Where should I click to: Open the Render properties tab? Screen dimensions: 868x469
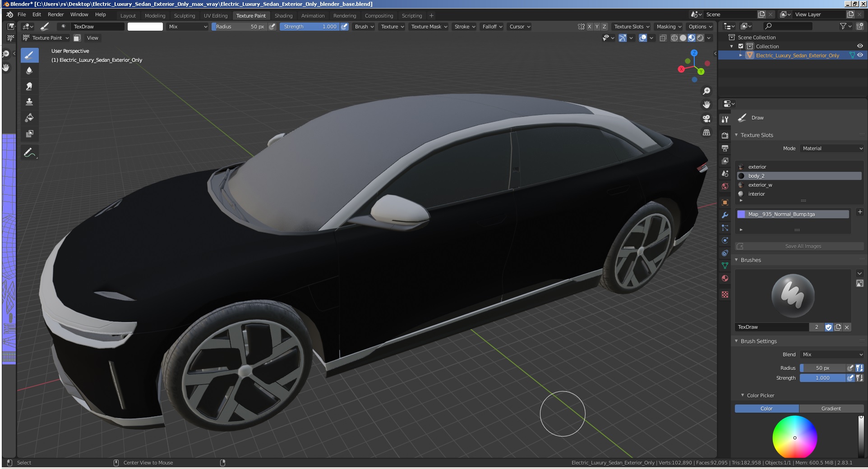pos(725,135)
